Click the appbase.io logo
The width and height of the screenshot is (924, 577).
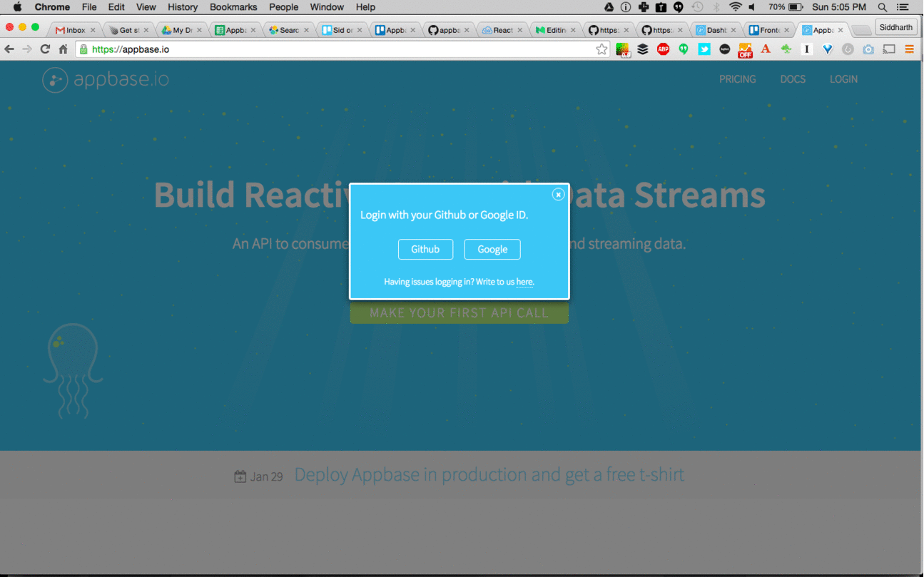(x=106, y=79)
